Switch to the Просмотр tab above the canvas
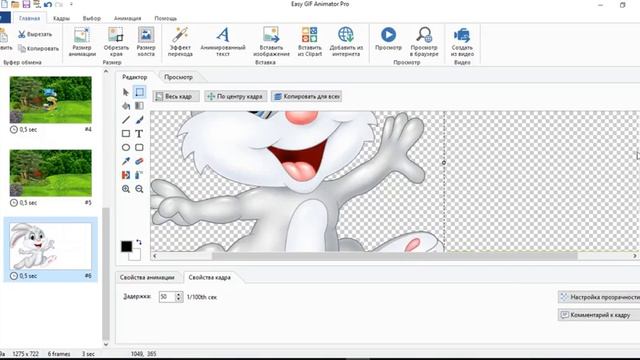The width and height of the screenshot is (640, 360). click(178, 77)
